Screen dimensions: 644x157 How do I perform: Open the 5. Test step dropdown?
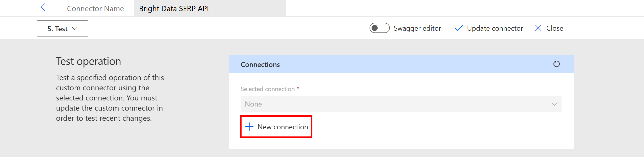pyautogui.click(x=62, y=29)
